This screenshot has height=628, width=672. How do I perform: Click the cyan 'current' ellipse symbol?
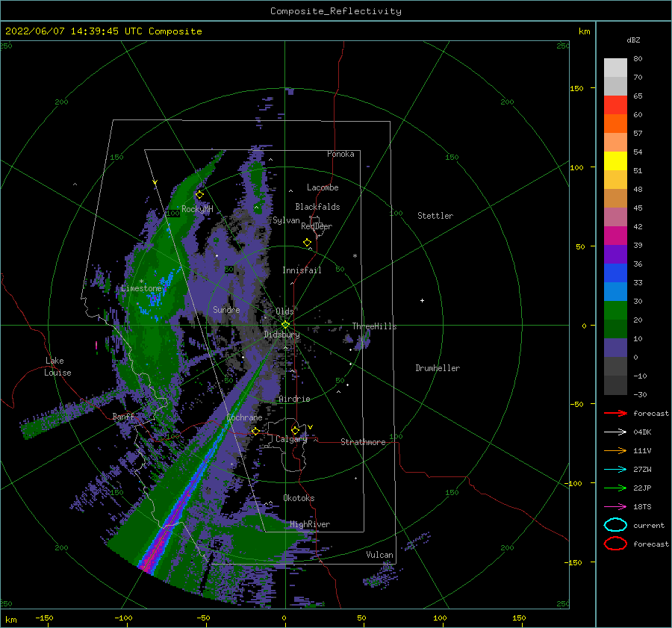click(x=615, y=525)
